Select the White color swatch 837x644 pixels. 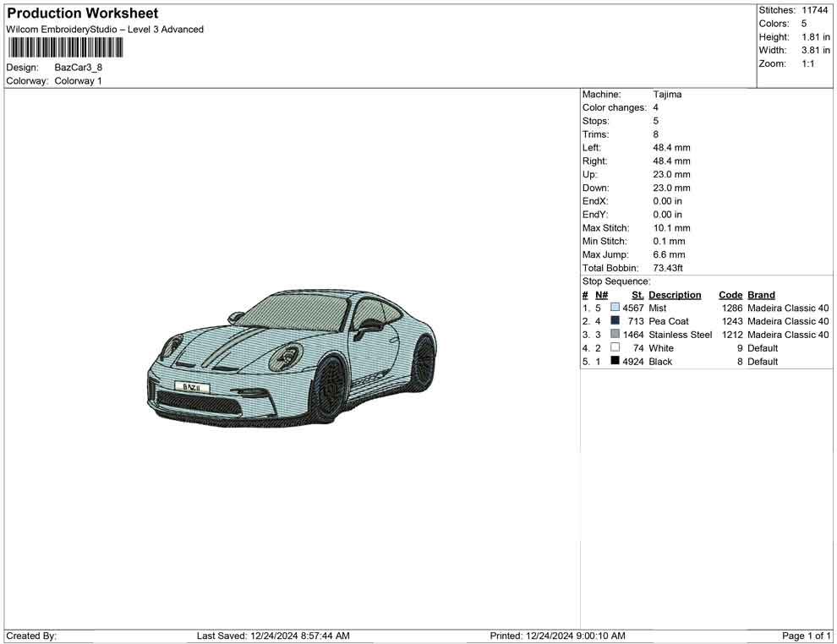615,348
